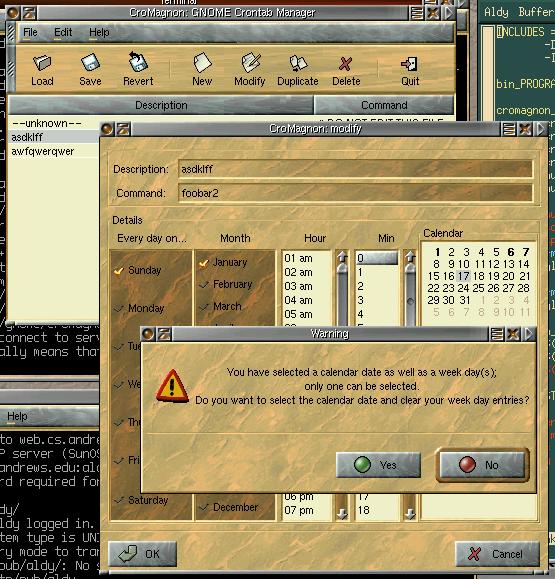Screen dimensions: 555x579
Task: Click the Revert toolbar icon
Action: (x=138, y=62)
